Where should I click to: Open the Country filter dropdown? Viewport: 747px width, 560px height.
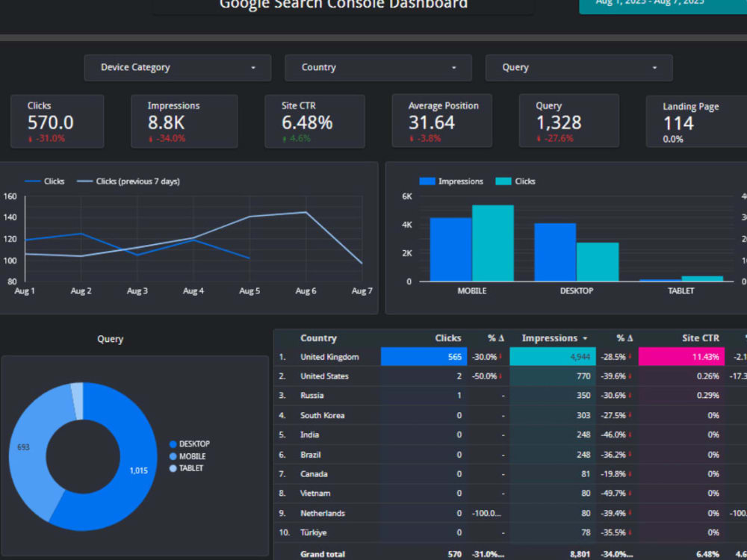point(378,67)
